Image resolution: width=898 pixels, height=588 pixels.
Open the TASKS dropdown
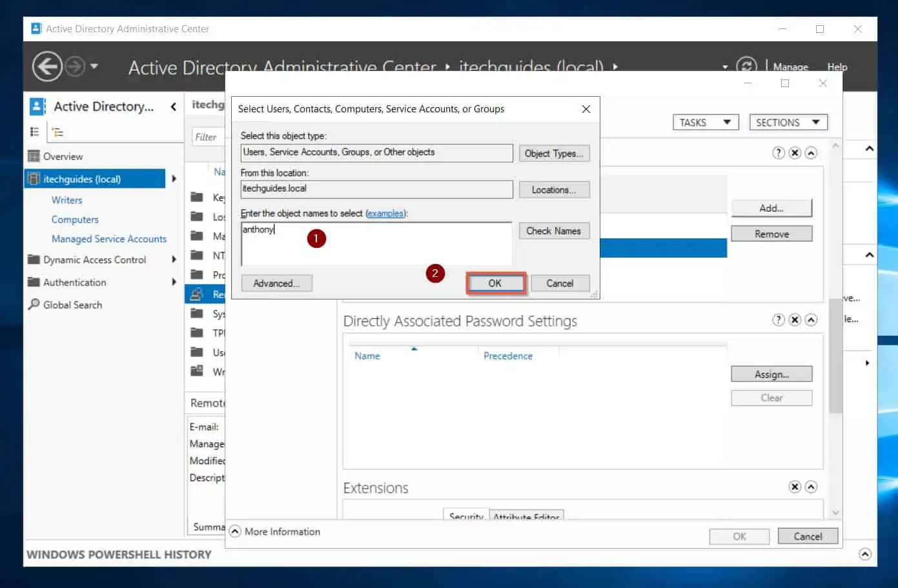pyautogui.click(x=706, y=123)
